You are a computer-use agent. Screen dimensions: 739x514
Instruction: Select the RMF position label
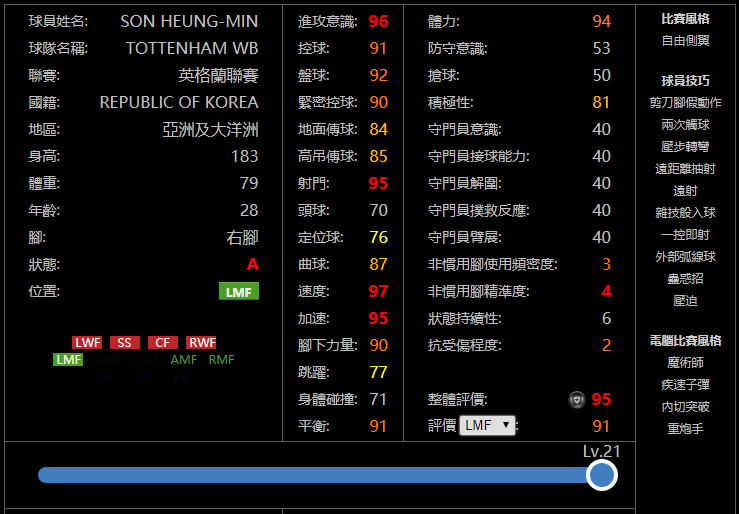(x=222, y=360)
